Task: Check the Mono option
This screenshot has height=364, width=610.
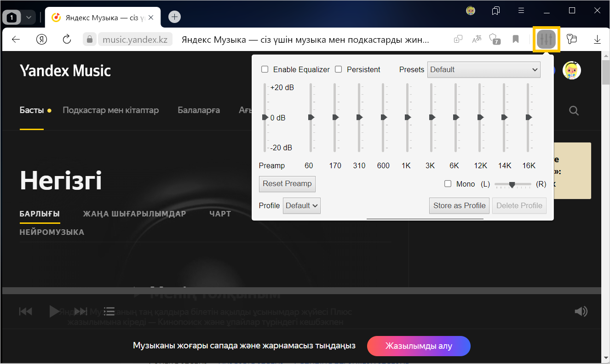Action: coord(448,184)
